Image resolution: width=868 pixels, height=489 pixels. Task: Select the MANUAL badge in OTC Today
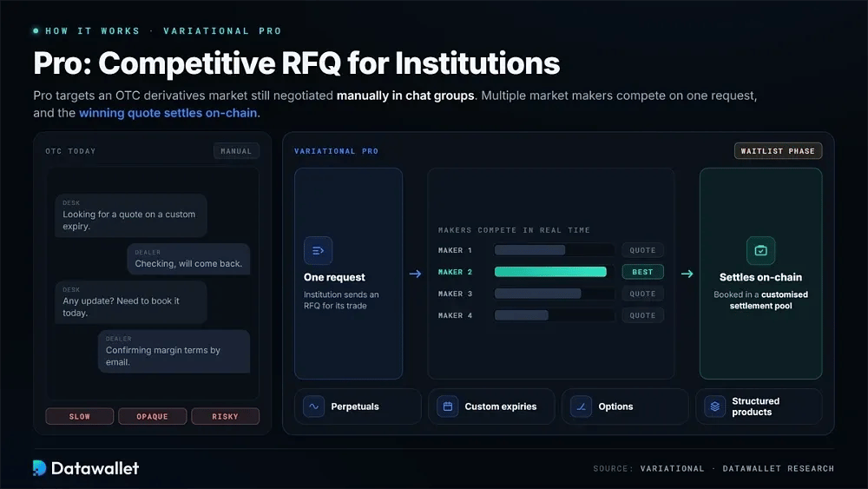coord(236,151)
